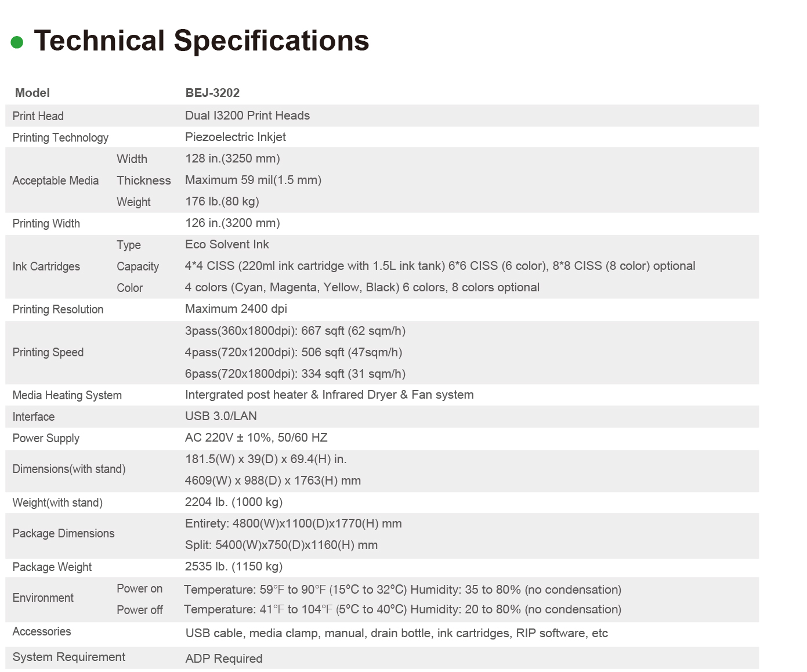
Task: Select the BEJ-3202 model name
Action: pyautogui.click(x=212, y=93)
